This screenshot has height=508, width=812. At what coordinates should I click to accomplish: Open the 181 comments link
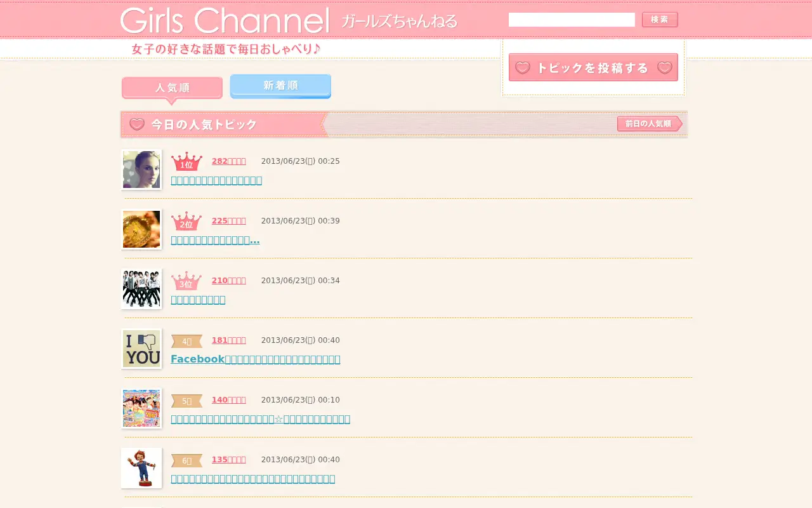pyautogui.click(x=228, y=340)
